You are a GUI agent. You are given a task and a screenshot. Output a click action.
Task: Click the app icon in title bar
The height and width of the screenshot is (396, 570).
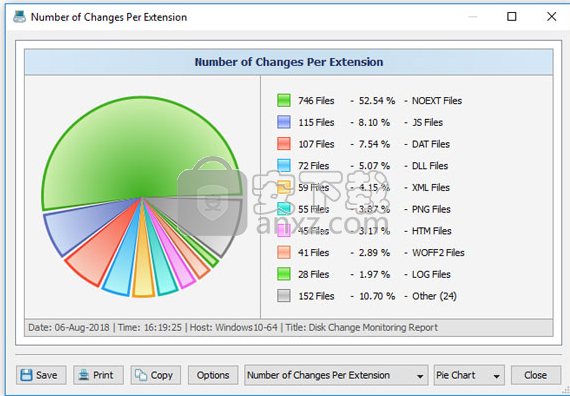pos(20,17)
